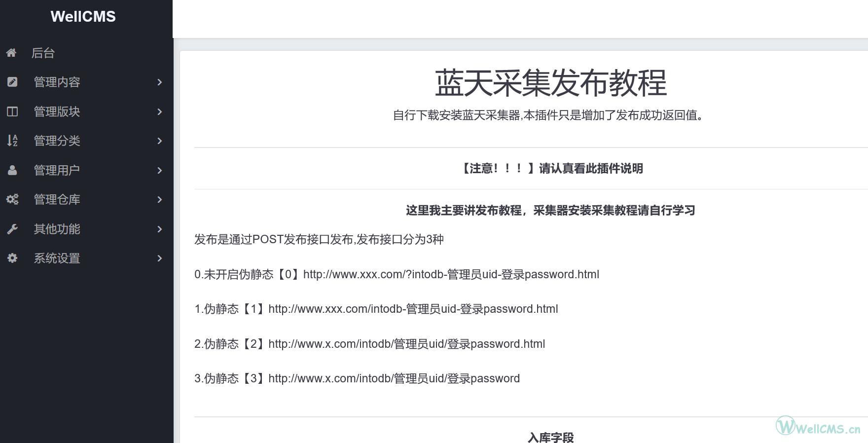This screenshot has height=443, width=868.
Task: Expand the 其他功能 chevron arrow
Action: tap(159, 229)
